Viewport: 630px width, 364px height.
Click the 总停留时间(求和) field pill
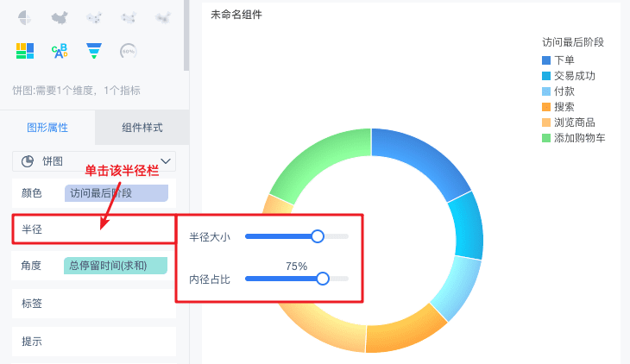[x=116, y=266]
